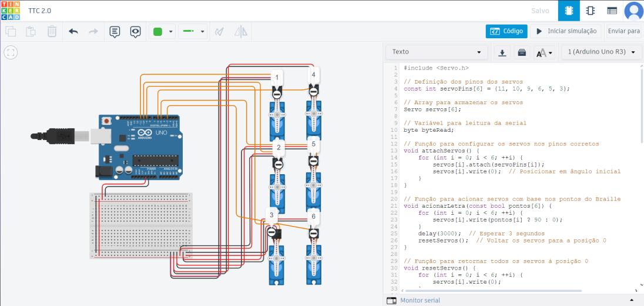Click the download code icon
Viewport: 644px width, 306px height.
[502, 52]
